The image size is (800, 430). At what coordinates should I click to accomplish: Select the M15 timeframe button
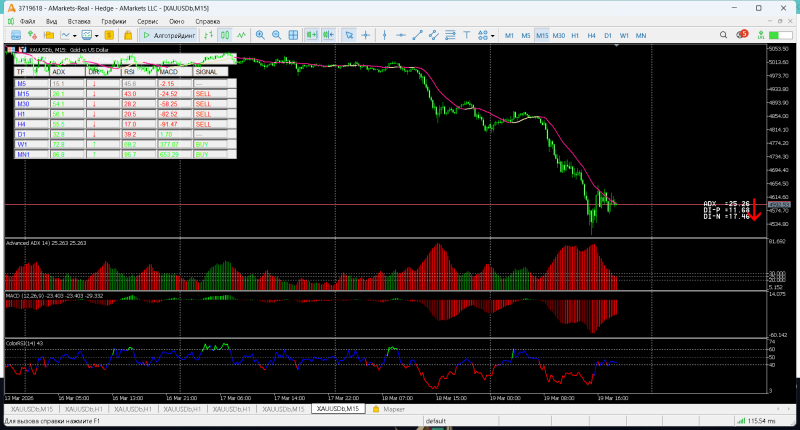point(542,35)
